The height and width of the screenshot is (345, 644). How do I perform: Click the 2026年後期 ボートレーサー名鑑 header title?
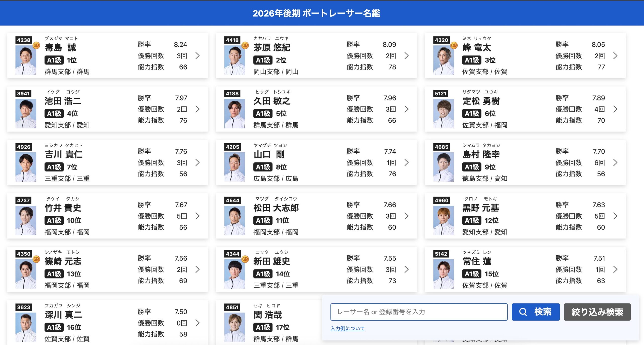(x=316, y=13)
